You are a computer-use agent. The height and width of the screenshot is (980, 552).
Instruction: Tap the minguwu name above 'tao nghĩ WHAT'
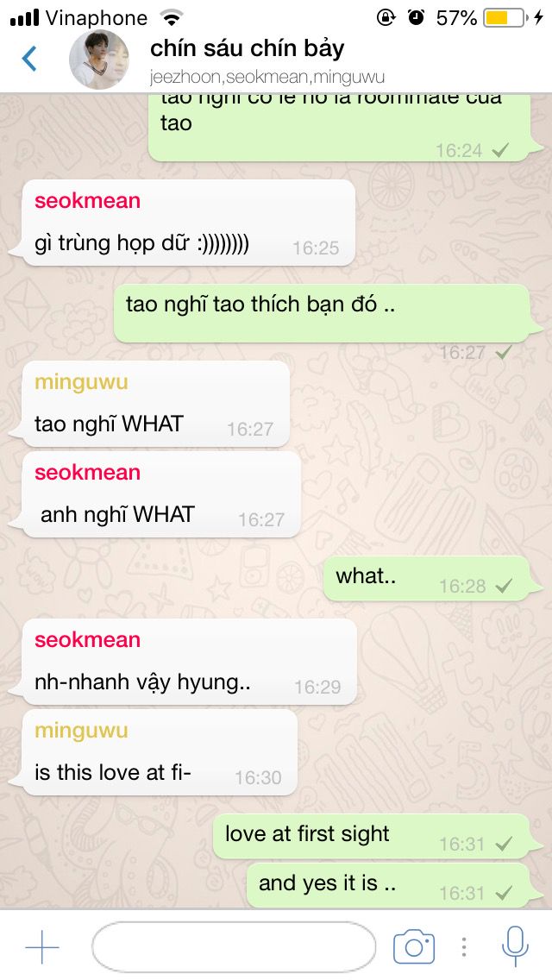81,382
